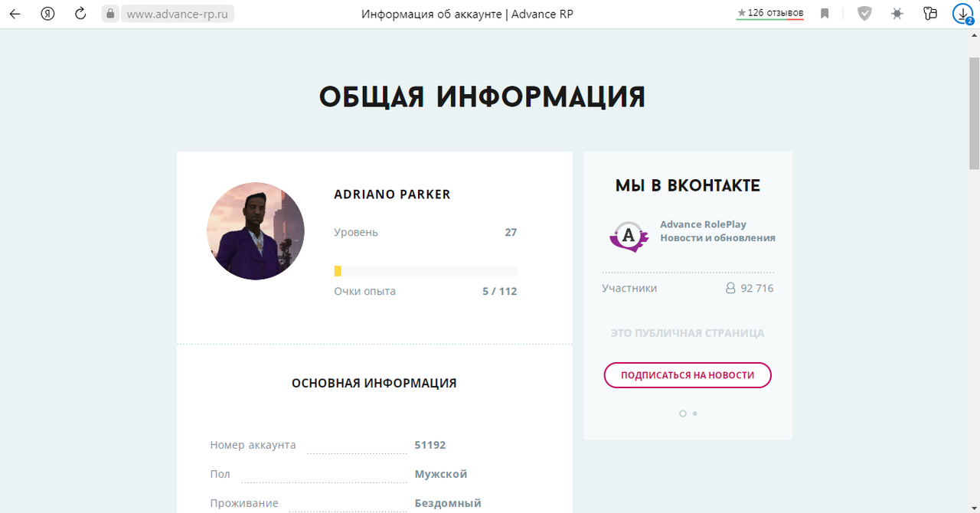980x513 pixels.
Task: Click the scrollbar up arrow
Action: pos(974,34)
